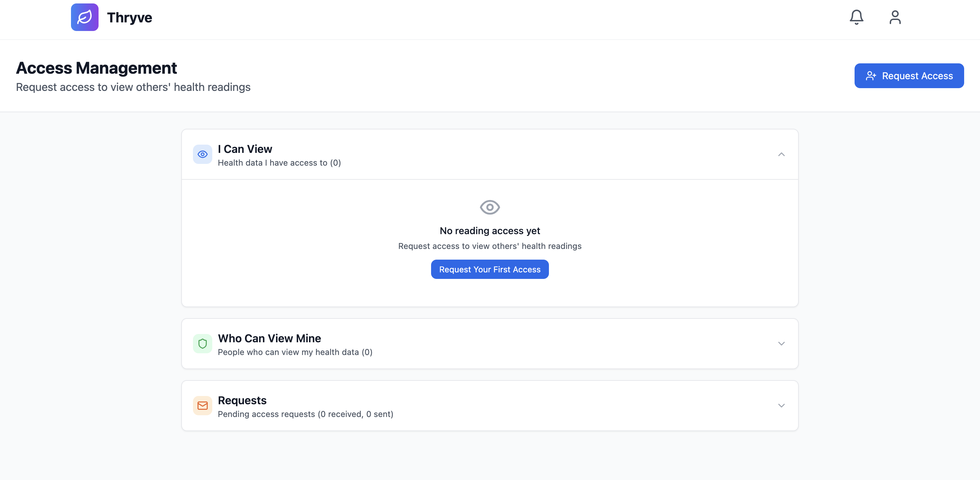Click the Thryve brand name text
This screenshot has height=480, width=980.
129,18
